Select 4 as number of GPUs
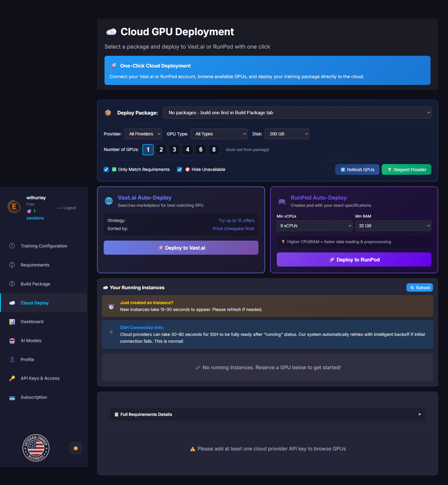 pos(188,150)
